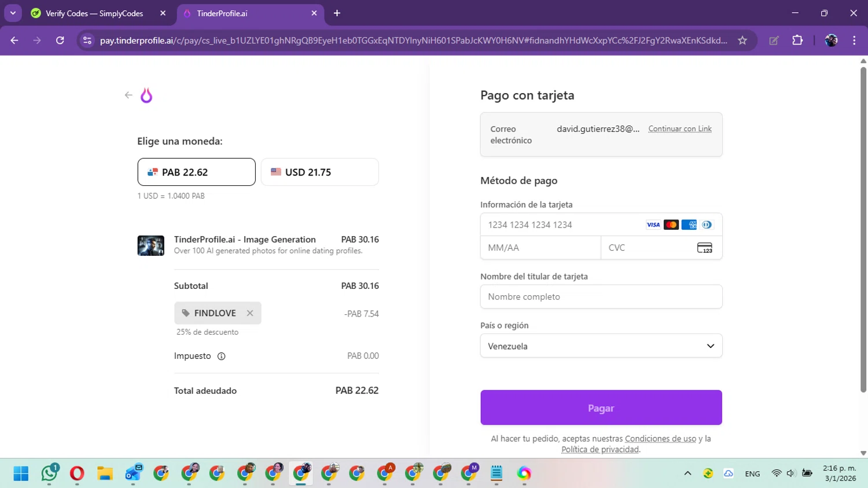Click Continuar con Link
868x488 pixels.
(x=680, y=129)
